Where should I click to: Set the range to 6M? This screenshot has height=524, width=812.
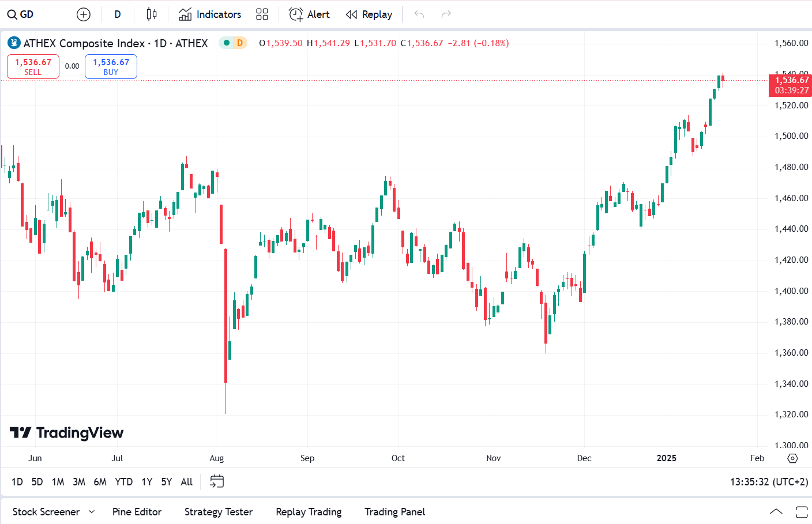[x=100, y=482]
